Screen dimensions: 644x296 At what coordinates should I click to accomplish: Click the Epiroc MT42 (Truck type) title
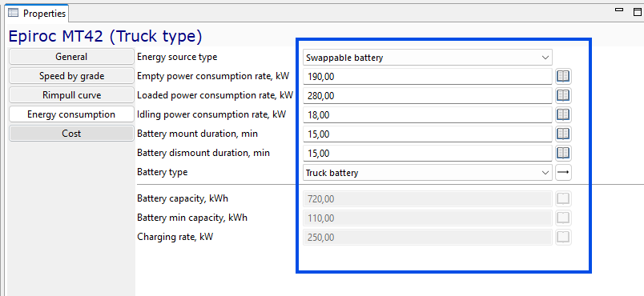[105, 36]
